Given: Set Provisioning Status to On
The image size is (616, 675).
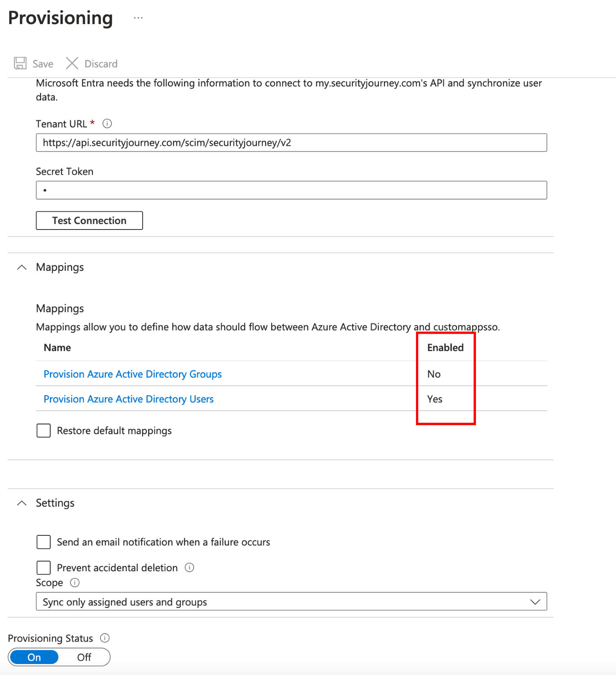Looking at the screenshot, I should (x=34, y=657).
